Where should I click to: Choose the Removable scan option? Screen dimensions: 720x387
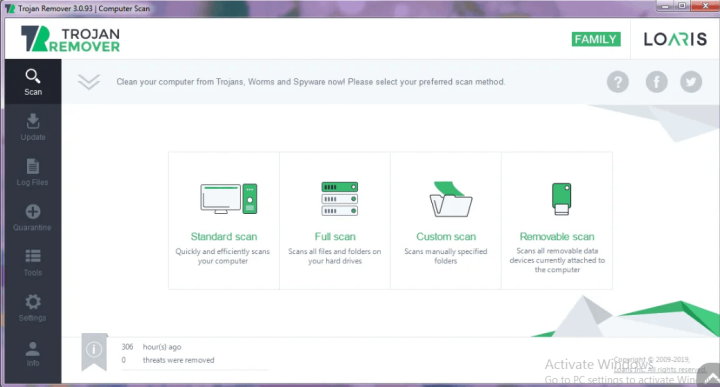tap(557, 221)
